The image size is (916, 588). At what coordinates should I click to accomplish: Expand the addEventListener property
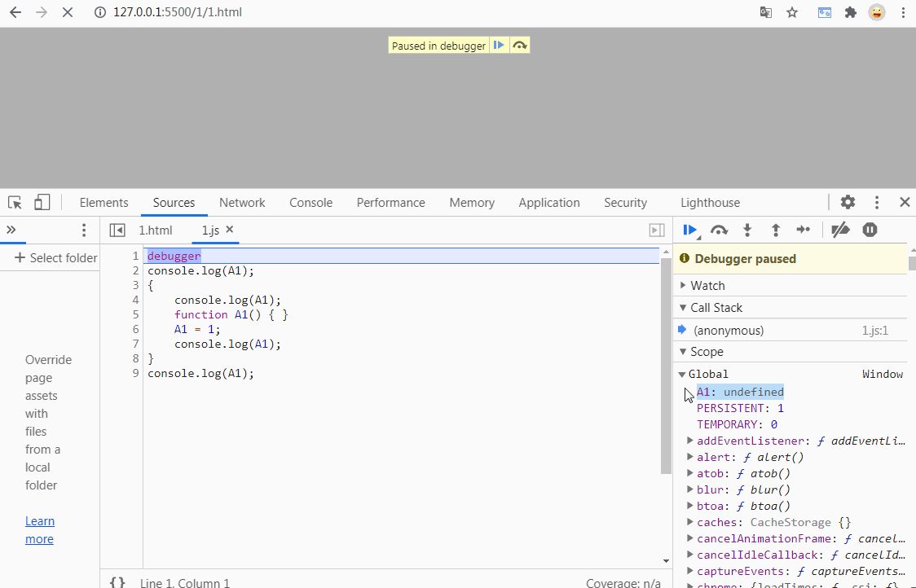point(690,441)
